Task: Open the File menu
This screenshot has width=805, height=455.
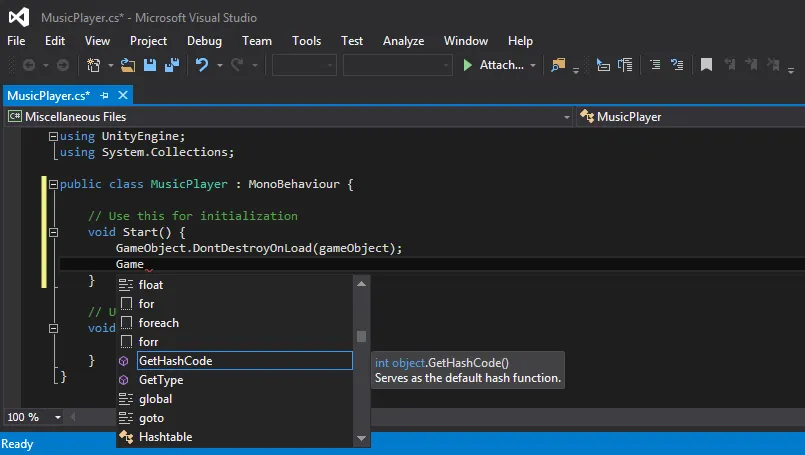Action: pyautogui.click(x=16, y=41)
